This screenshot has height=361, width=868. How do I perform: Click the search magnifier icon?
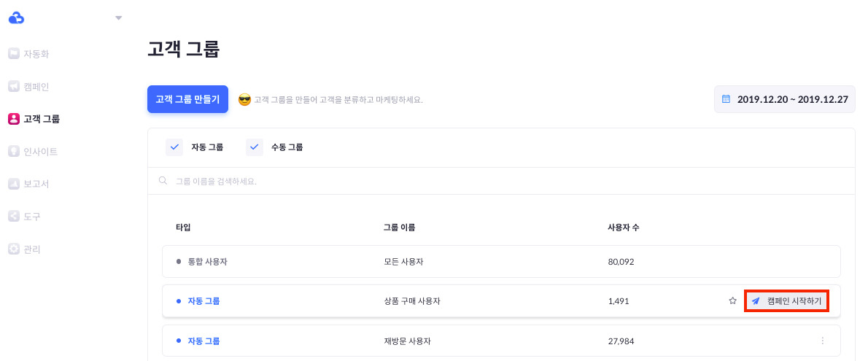click(x=163, y=181)
